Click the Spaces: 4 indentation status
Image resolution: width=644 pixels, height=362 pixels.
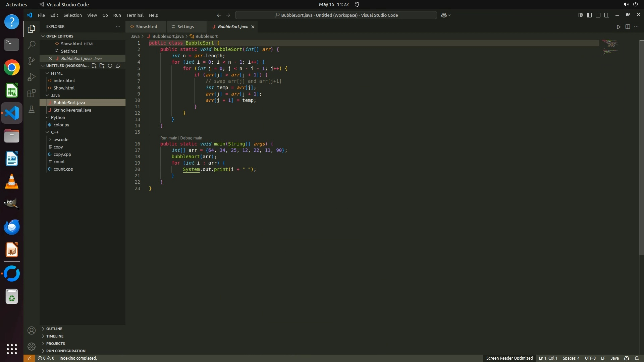571,358
